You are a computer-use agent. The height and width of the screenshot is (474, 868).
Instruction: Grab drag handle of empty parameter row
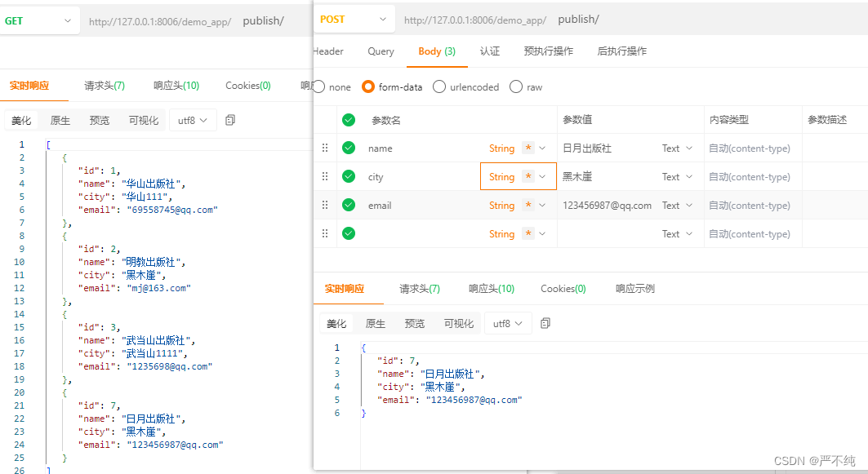tap(325, 233)
